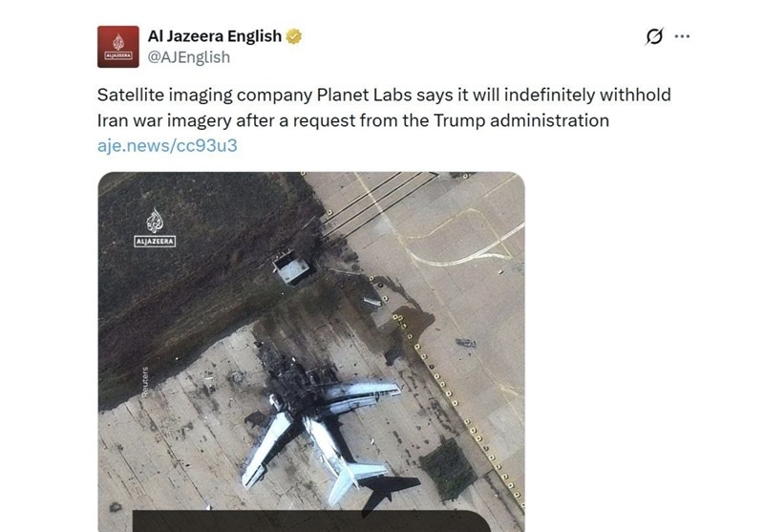Click the @AJEnglish handle
The width and height of the screenshot is (764, 532).
(x=188, y=57)
